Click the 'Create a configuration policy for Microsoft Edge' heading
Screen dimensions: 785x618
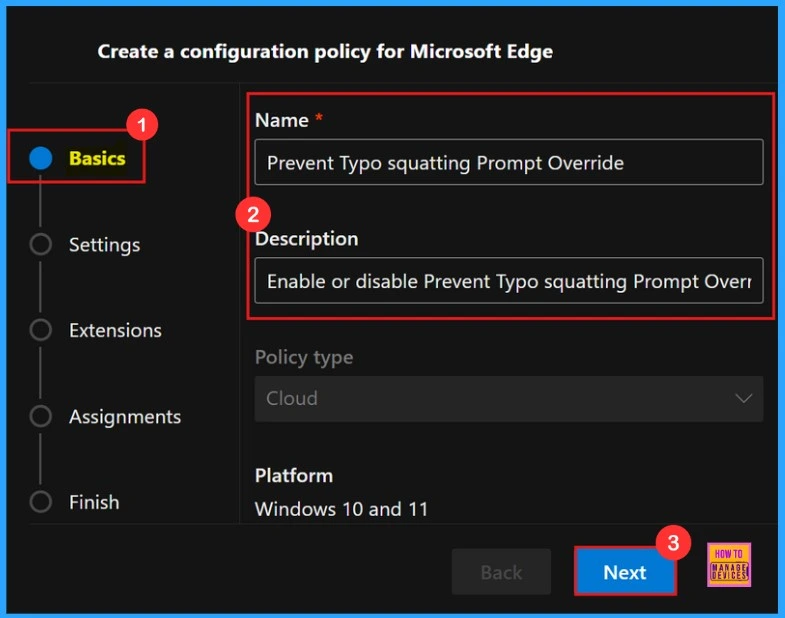tap(325, 52)
